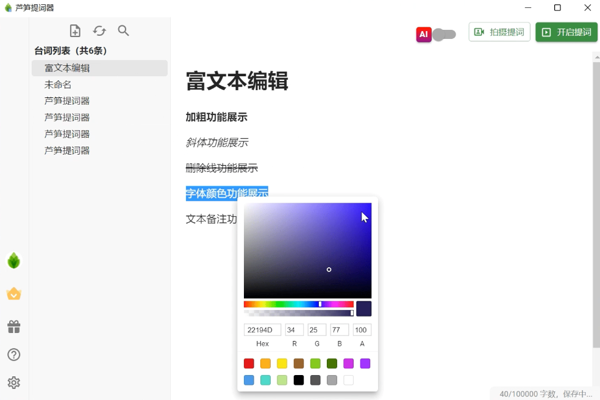Click the 拍摄提词 button
Viewport: 600px width, 400px height.
pos(499,32)
